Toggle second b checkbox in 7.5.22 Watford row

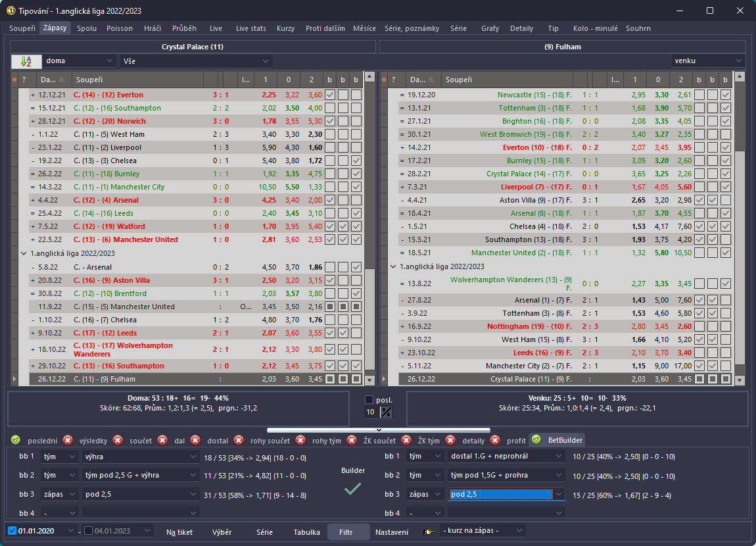pyautogui.click(x=343, y=226)
